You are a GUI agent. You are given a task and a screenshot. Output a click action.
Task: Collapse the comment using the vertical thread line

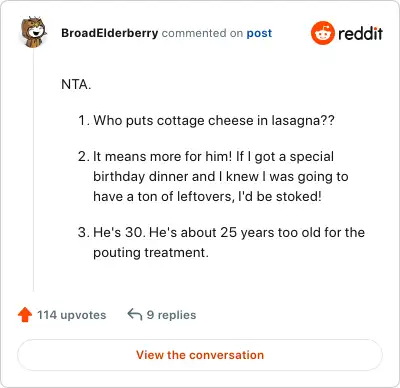click(33, 170)
